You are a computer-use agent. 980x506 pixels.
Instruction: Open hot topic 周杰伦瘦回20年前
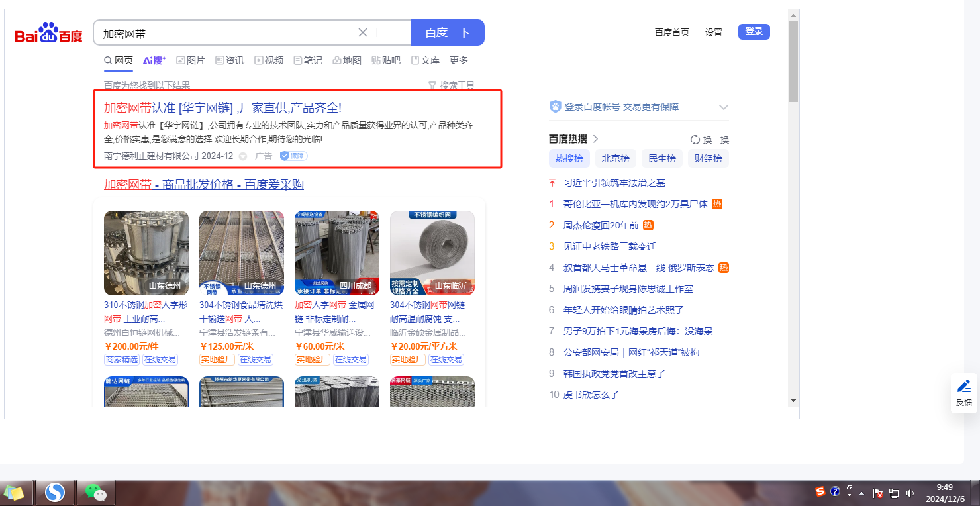(x=601, y=225)
